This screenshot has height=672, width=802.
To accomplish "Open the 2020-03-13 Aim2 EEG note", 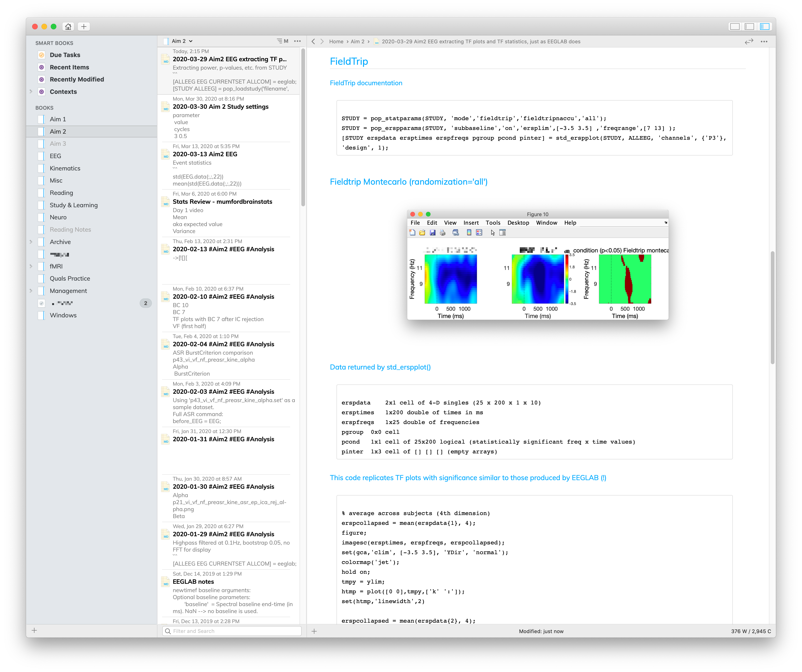I will point(228,165).
